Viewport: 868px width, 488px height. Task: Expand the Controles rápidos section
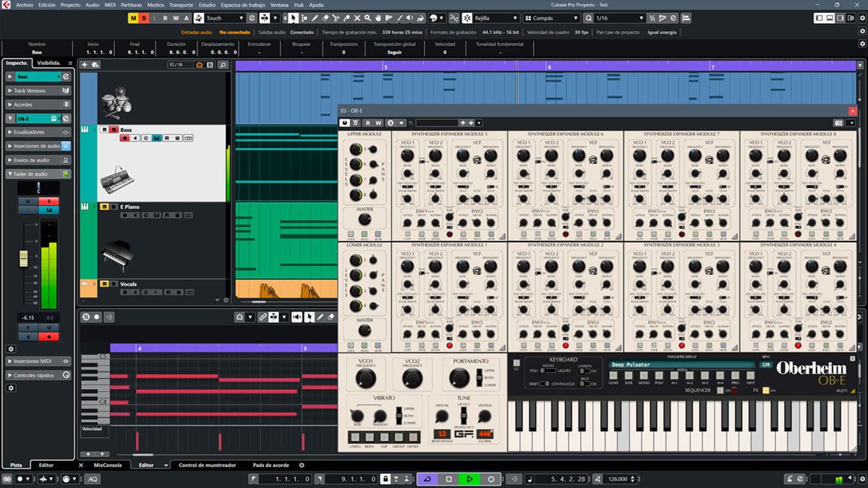pos(38,375)
